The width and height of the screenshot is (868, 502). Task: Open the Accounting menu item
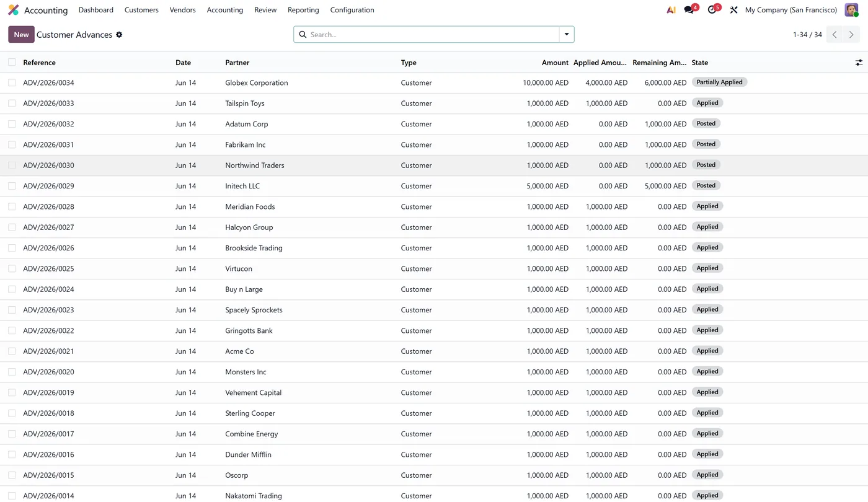(225, 10)
